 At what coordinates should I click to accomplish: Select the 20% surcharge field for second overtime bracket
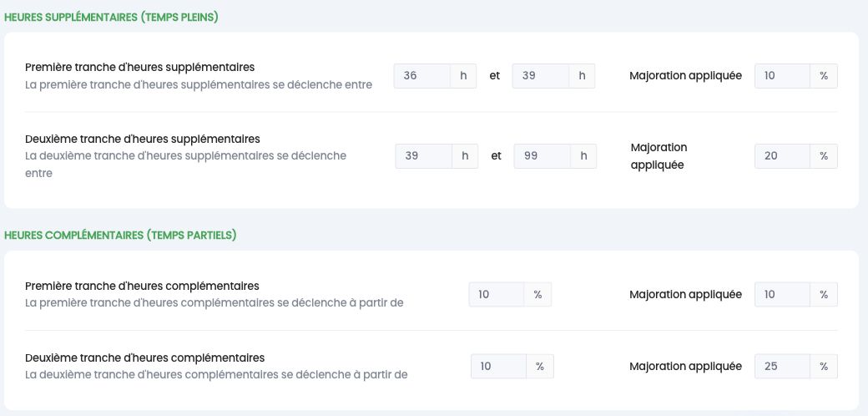click(x=782, y=156)
